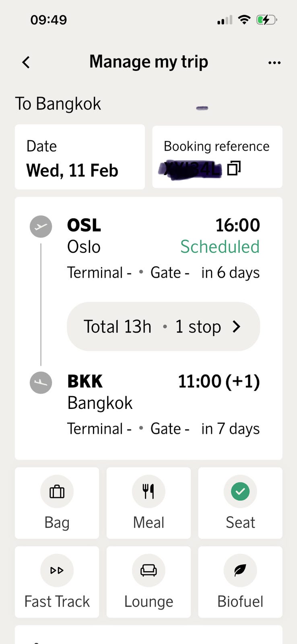
Task: Tap the Oslo departure plane icon
Action: coord(41,227)
